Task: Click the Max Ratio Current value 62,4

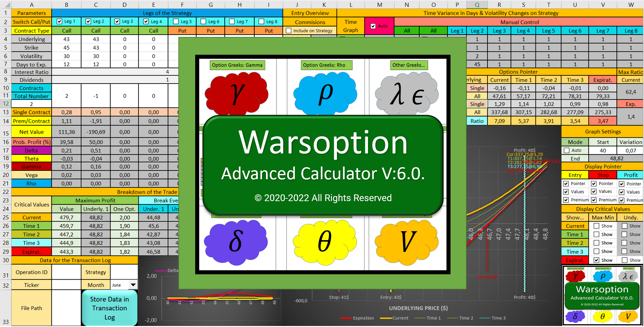Action: pos(631,92)
